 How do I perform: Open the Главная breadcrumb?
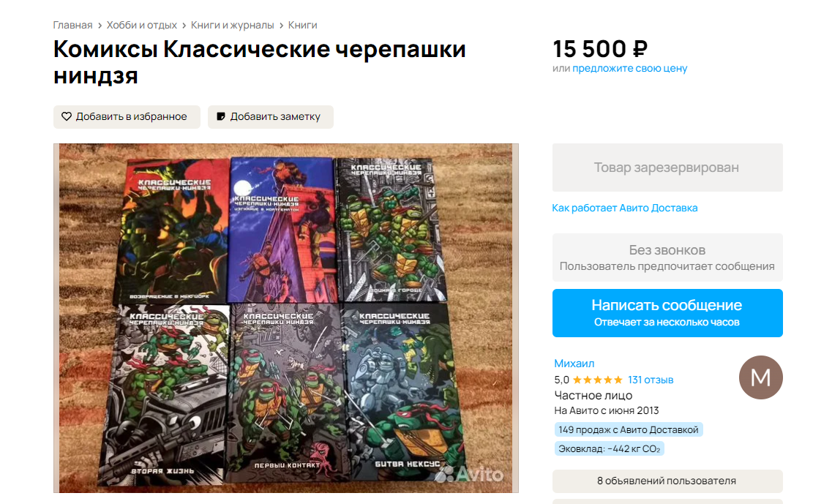coord(72,25)
